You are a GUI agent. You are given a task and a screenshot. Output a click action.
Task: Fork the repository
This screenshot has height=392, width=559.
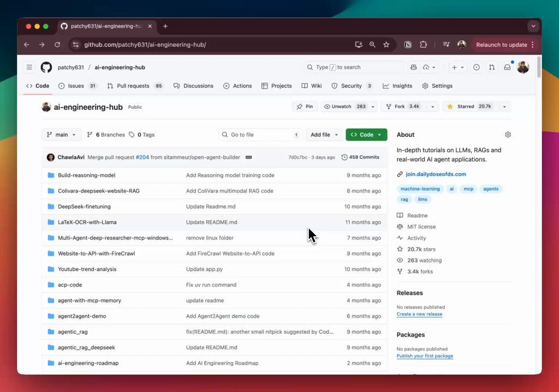tap(404, 107)
